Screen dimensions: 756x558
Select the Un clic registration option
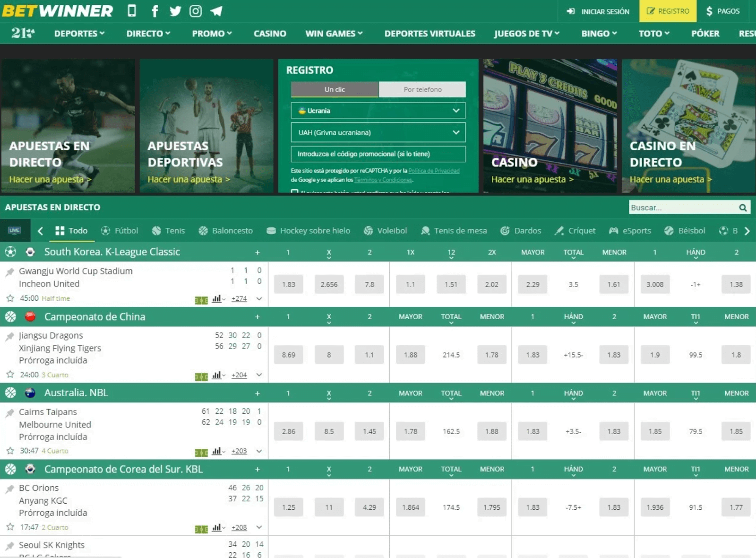click(335, 89)
